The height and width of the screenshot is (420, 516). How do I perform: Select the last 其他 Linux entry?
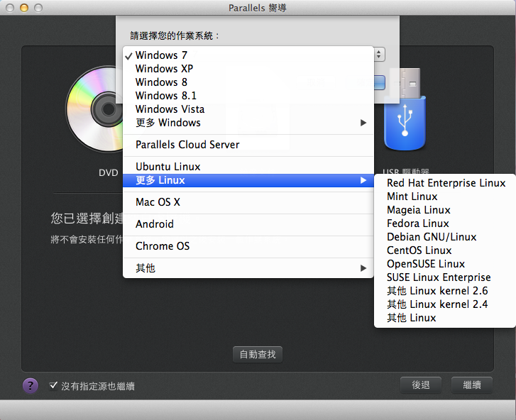[445, 318]
